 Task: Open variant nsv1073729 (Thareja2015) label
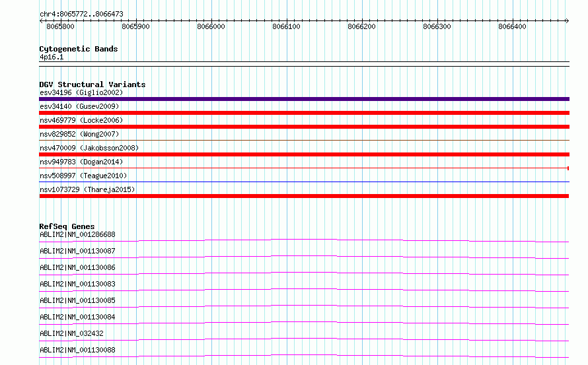tap(87, 189)
